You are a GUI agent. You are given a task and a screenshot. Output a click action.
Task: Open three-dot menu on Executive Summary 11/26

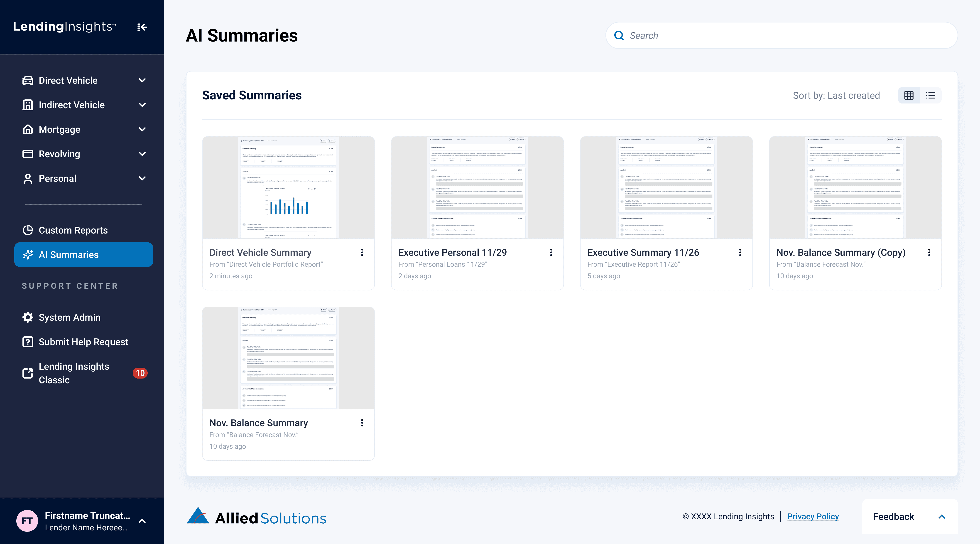point(740,252)
